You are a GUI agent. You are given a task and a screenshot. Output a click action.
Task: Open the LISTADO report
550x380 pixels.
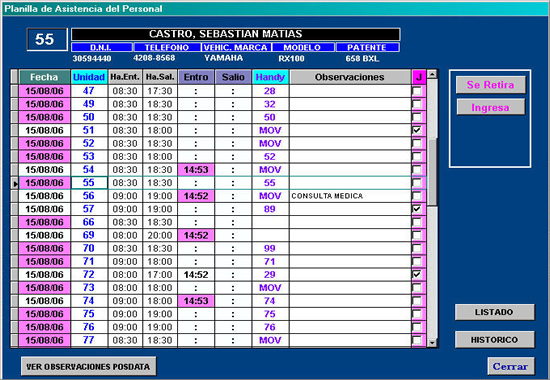(495, 312)
